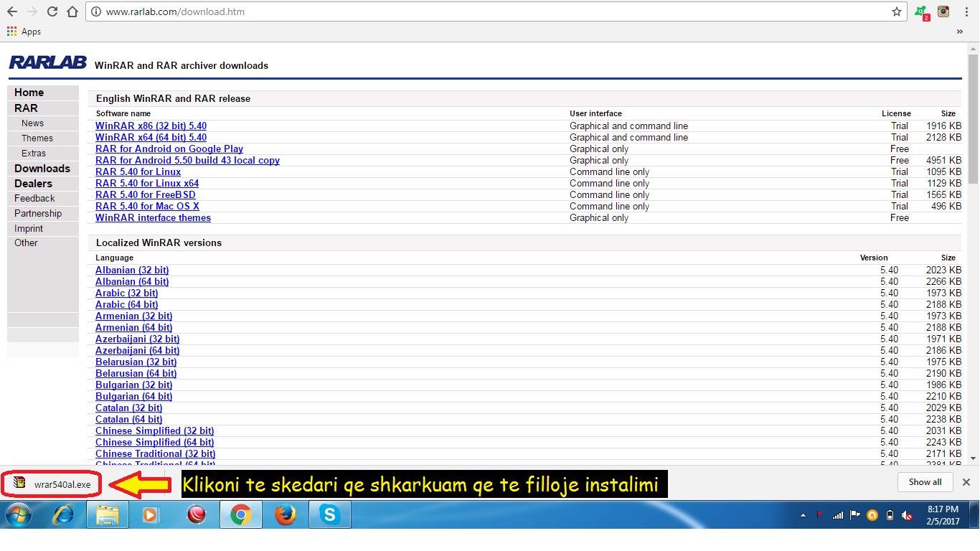Screen dimensions: 980x551
Task: Click the Action Center flag tray icon
Action: point(854,515)
